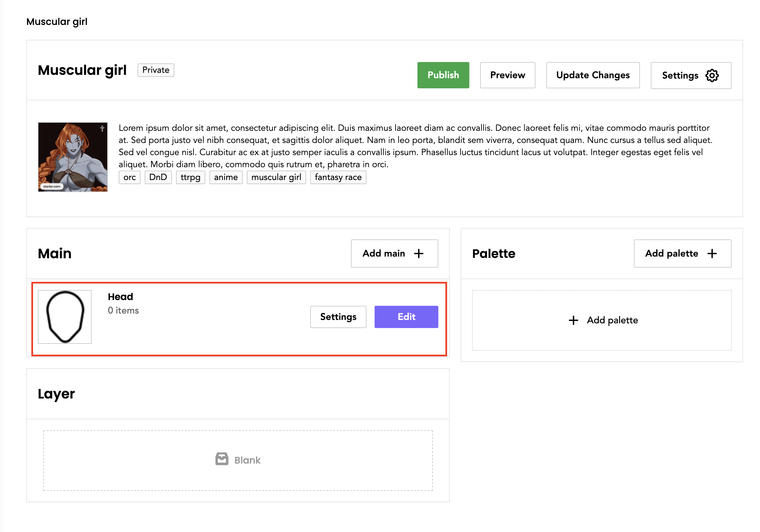Click the anime tag
The height and width of the screenshot is (532, 760).
point(226,177)
